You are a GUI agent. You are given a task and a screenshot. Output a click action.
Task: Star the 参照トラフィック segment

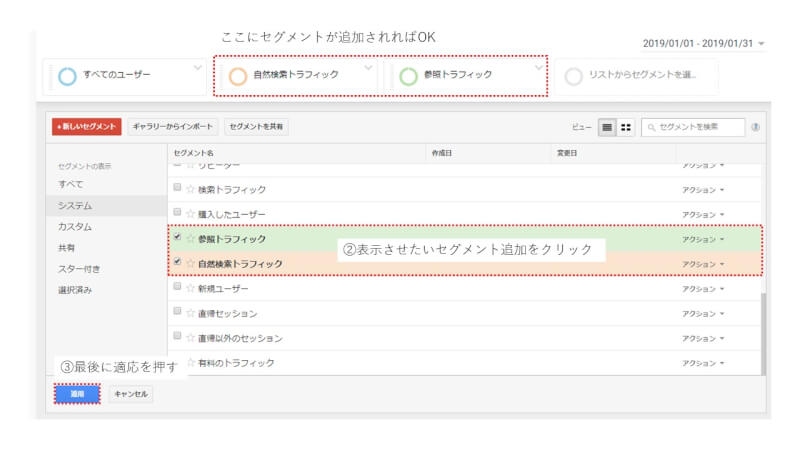[x=190, y=239]
